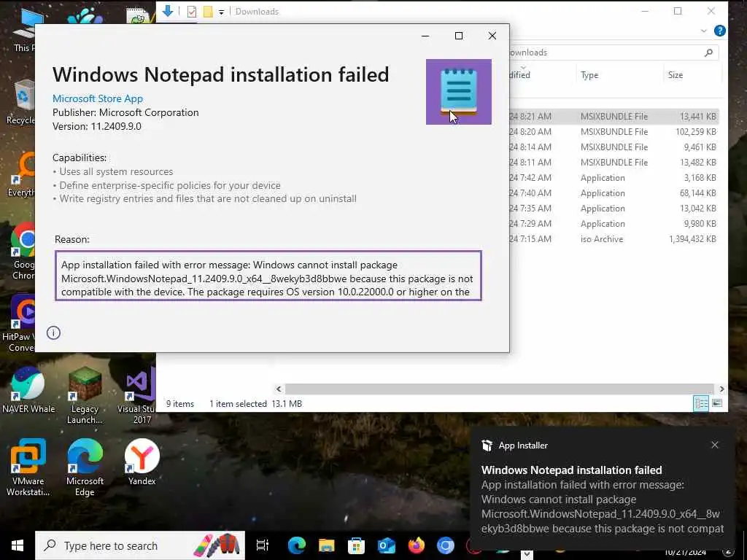
Task: Open the Yandex desktop shortcut
Action: click(x=142, y=462)
